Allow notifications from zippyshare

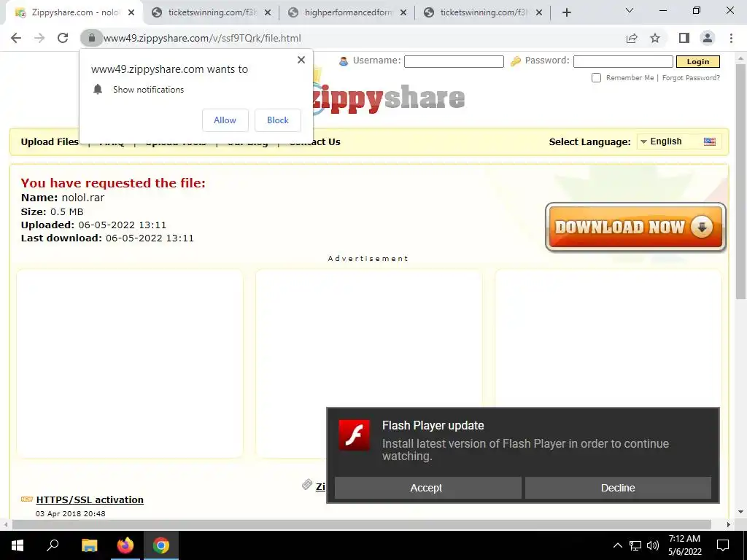coord(225,120)
